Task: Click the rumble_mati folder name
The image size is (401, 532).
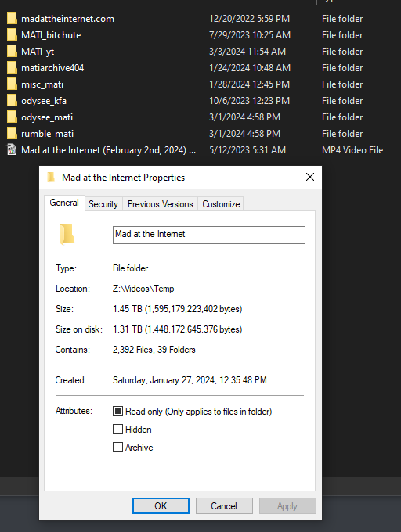Action: click(x=47, y=134)
